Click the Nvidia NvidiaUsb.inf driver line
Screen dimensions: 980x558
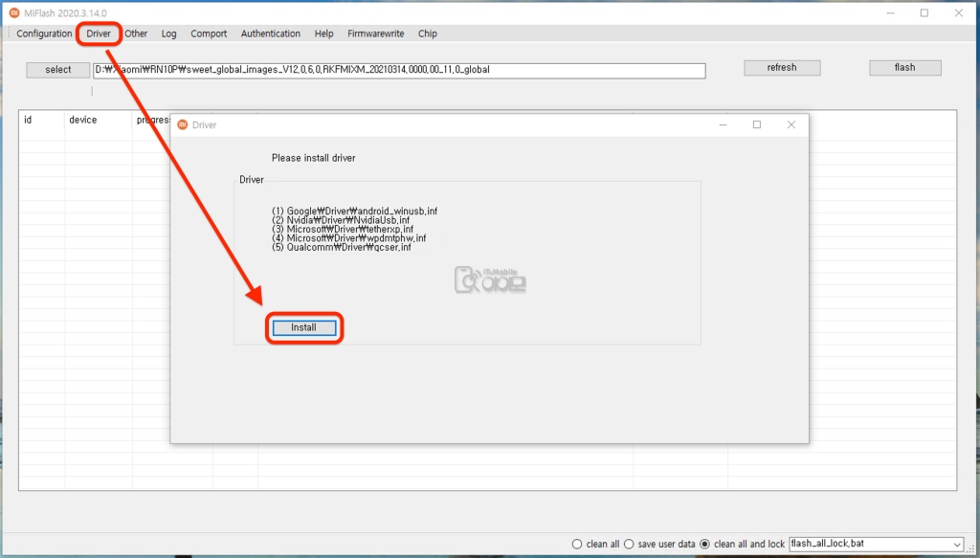[x=341, y=220]
